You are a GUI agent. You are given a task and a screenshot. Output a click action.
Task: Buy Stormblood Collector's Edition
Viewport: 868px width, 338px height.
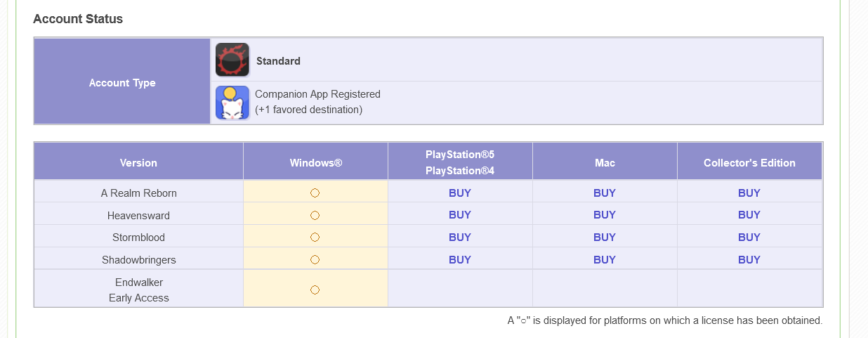click(749, 238)
